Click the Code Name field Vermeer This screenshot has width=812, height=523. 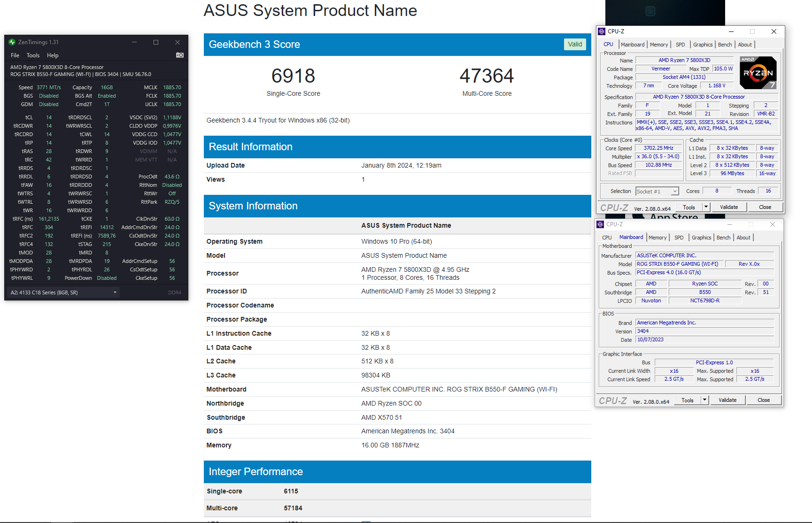click(x=661, y=69)
